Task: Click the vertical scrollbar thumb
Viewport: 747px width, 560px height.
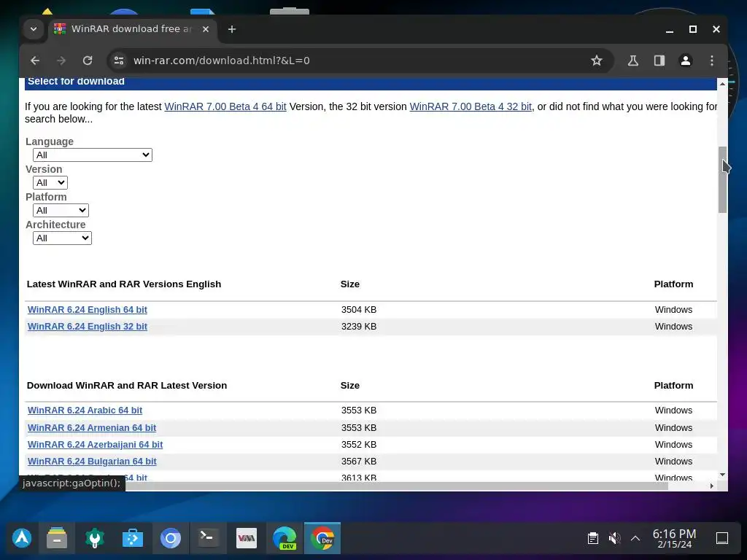Action: click(722, 179)
